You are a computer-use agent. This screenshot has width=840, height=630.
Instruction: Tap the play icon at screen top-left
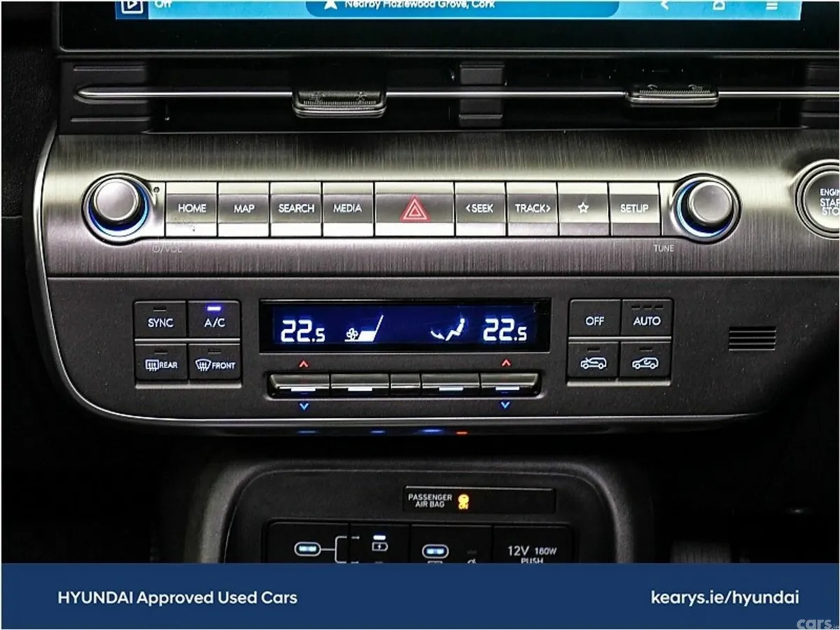point(132,7)
